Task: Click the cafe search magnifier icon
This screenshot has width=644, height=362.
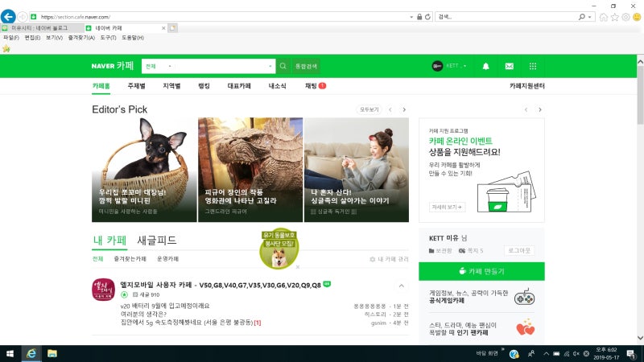Action: tap(283, 66)
